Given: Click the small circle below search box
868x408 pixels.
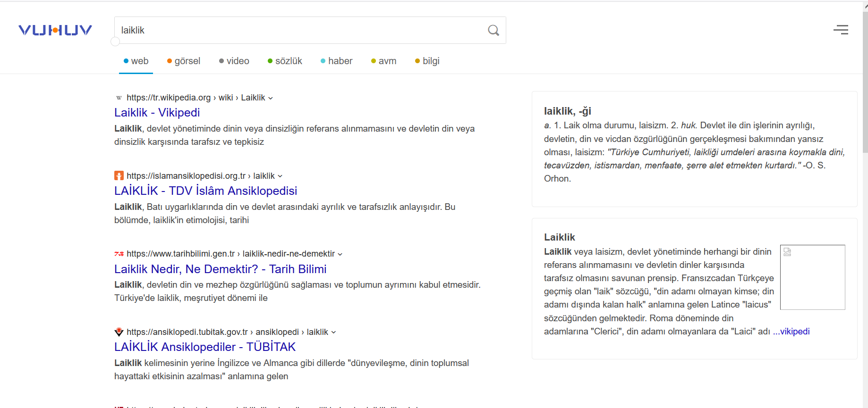Looking at the screenshot, I should pos(115,42).
